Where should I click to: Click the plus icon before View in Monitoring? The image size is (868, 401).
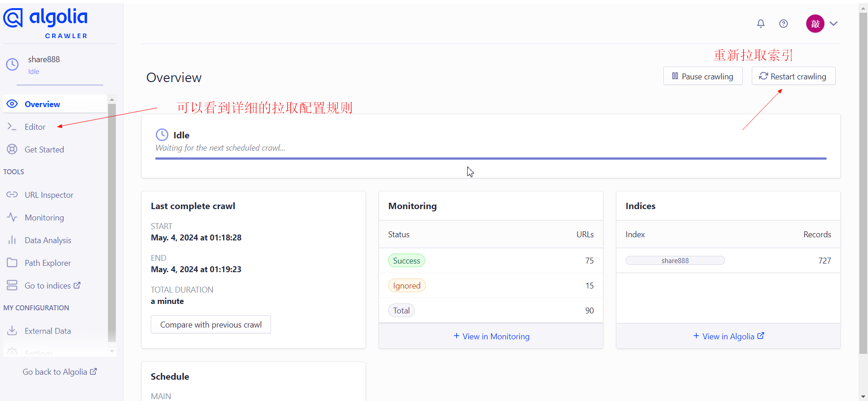tap(456, 336)
